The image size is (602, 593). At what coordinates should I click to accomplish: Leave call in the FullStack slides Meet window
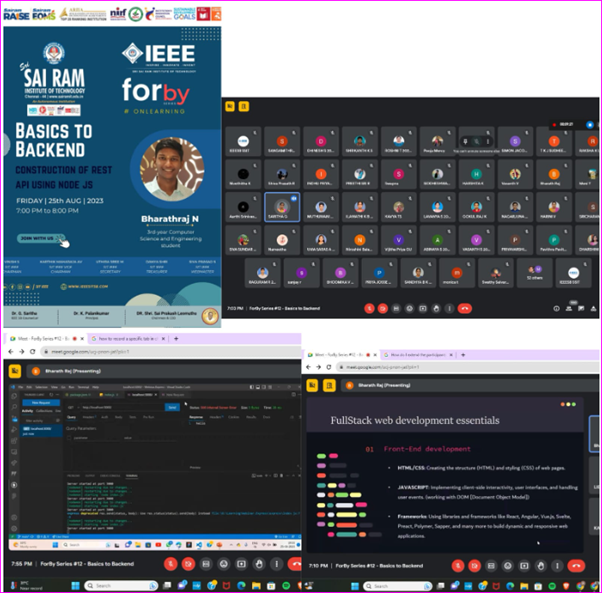(577, 563)
